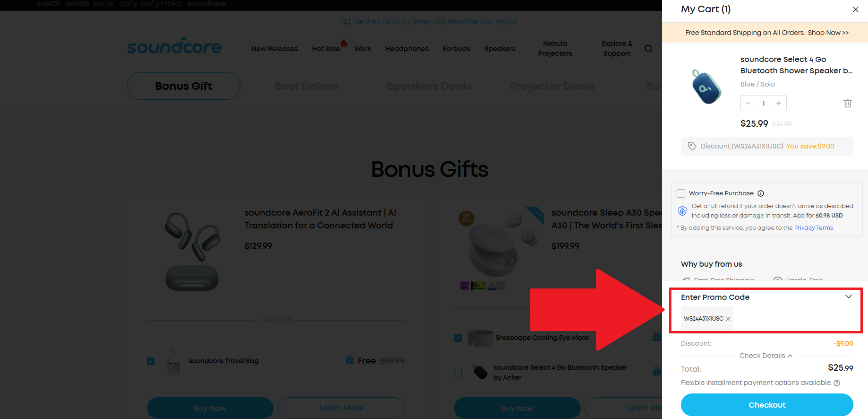This screenshot has width=868, height=419.
Task: Enable the Worry-Free Purchase checkbox
Action: pos(681,193)
